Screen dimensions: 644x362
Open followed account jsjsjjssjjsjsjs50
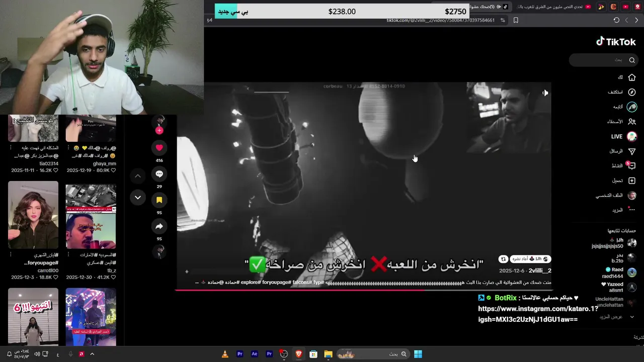(614, 243)
